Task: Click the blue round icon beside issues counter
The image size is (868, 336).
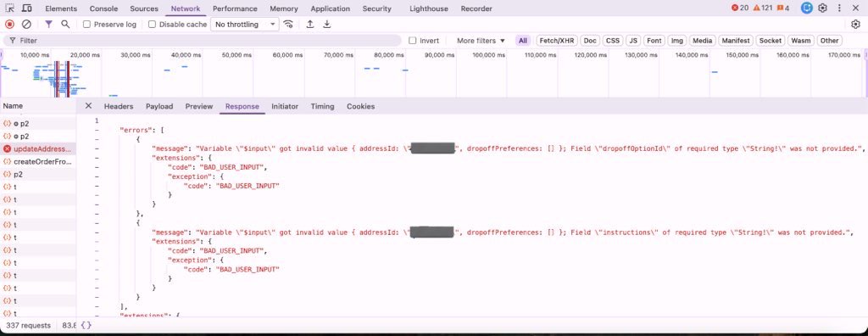Action: coord(807,8)
